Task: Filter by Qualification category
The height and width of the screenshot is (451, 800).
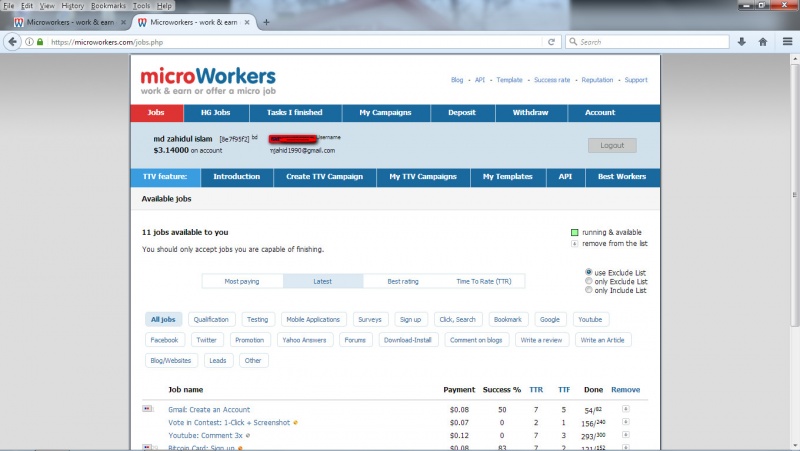Action: 211,319
